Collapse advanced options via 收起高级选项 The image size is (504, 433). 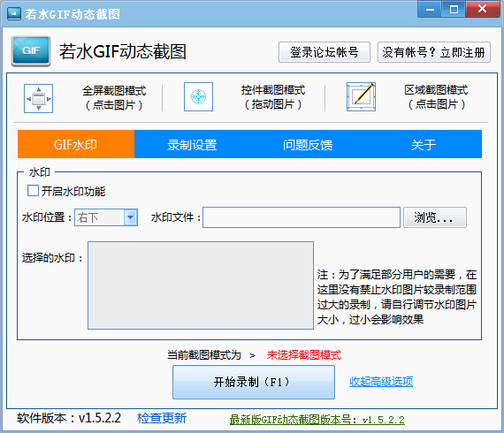(381, 381)
